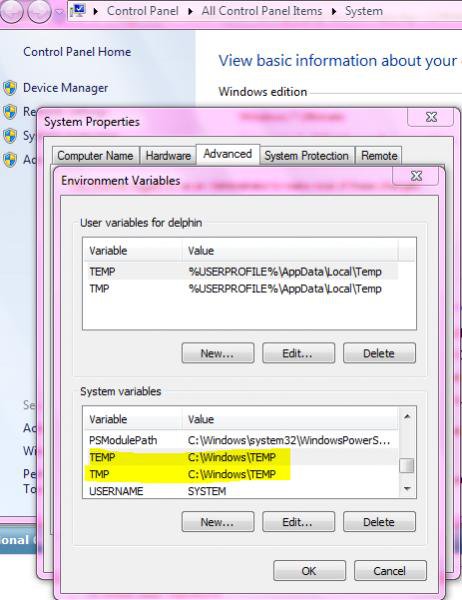This screenshot has width=462, height=600.
Task: Select the user TMP variable row
Action: point(240,289)
